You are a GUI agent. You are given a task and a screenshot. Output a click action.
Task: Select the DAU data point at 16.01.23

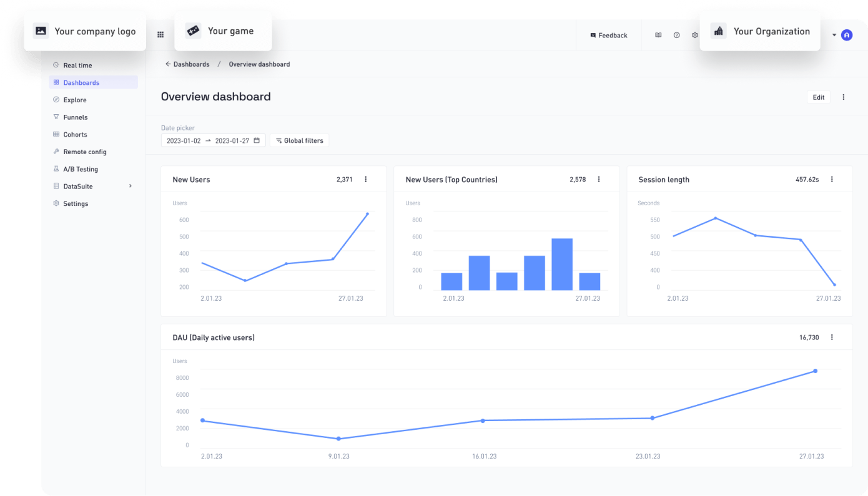click(483, 421)
